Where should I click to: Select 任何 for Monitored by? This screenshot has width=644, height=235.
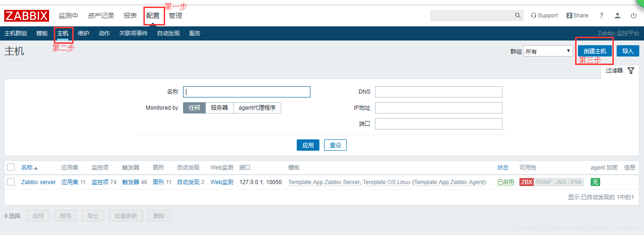(x=194, y=108)
